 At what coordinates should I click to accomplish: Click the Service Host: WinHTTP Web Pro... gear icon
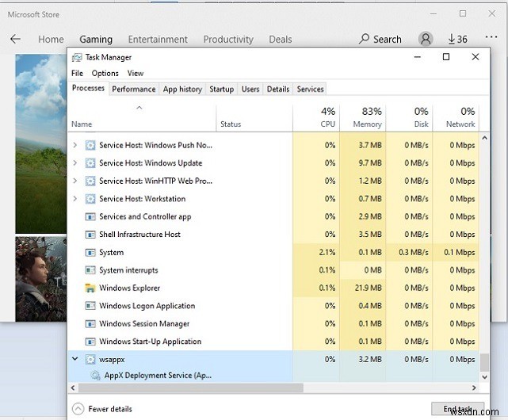pyautogui.click(x=90, y=181)
